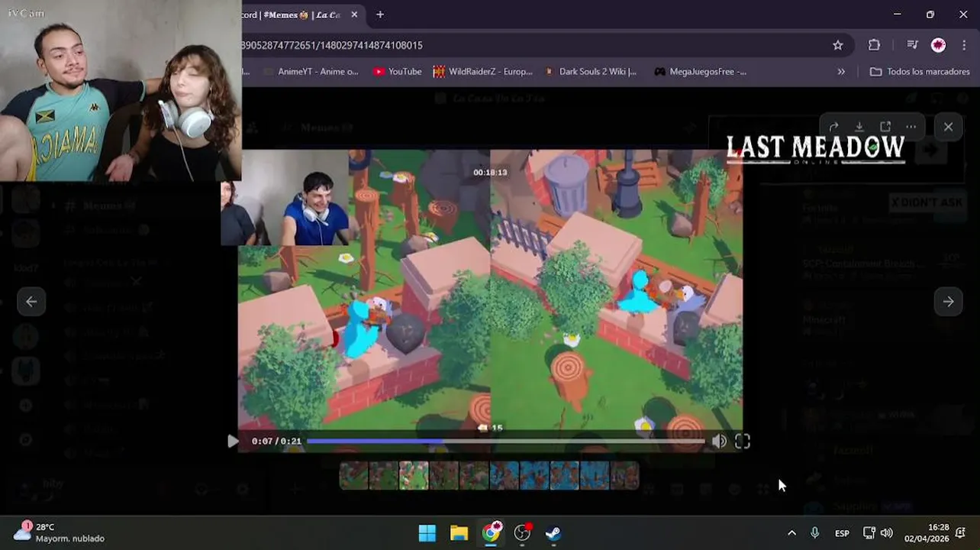Open File Explorer from the taskbar

(459, 532)
